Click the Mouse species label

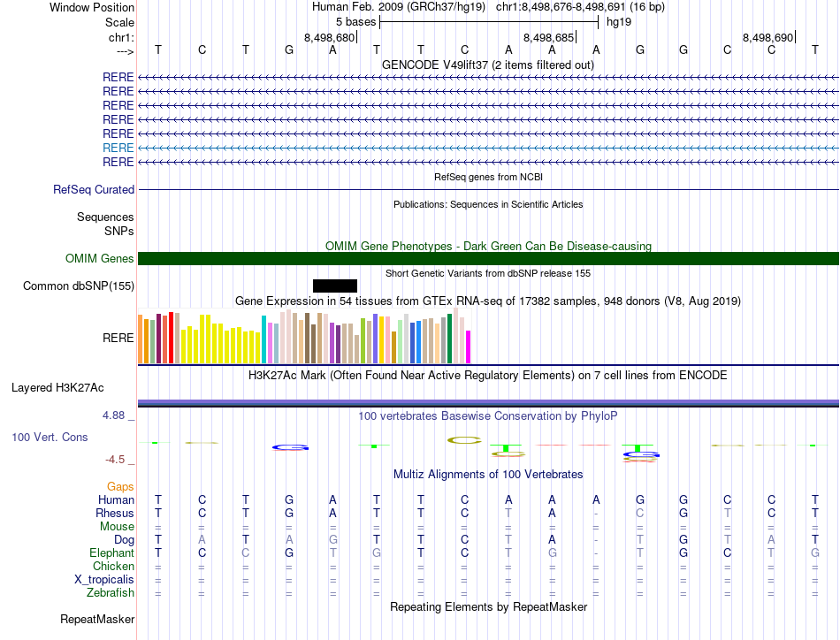[x=117, y=527]
